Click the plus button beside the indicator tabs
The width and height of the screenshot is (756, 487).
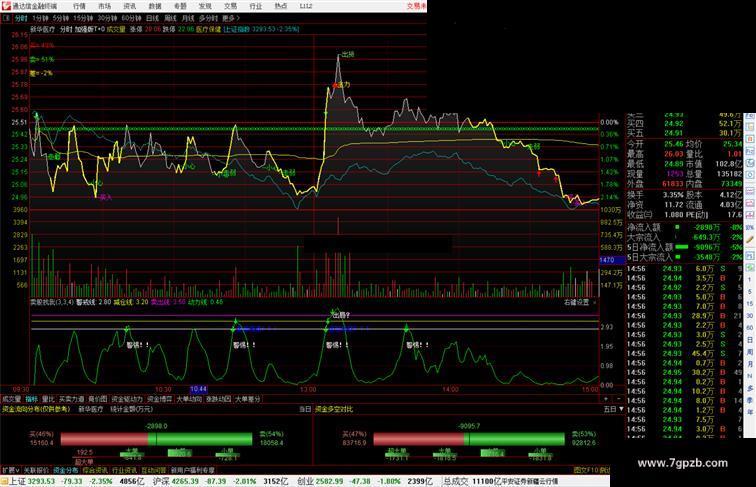click(x=606, y=399)
